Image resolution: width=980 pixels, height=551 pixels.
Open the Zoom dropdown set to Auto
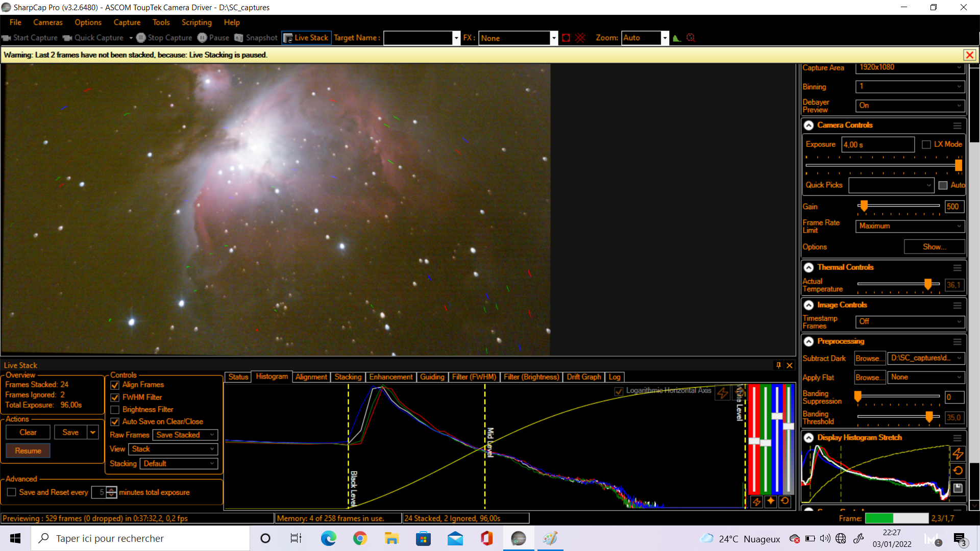pos(665,38)
